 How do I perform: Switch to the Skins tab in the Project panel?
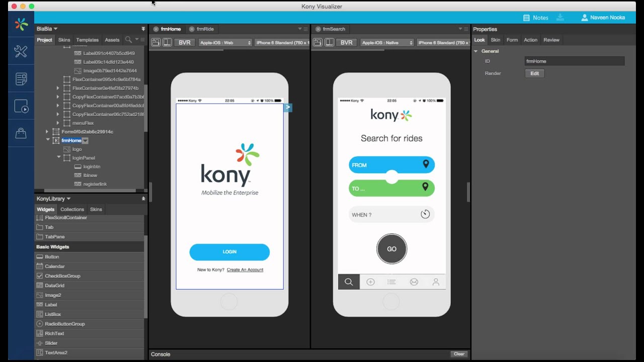click(64, 40)
